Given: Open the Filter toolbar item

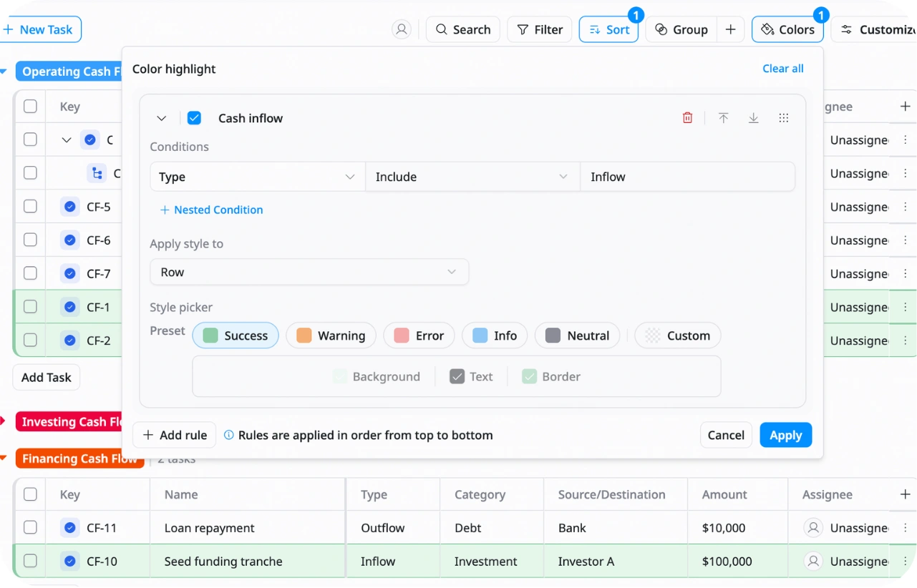Looking at the screenshot, I should (540, 29).
